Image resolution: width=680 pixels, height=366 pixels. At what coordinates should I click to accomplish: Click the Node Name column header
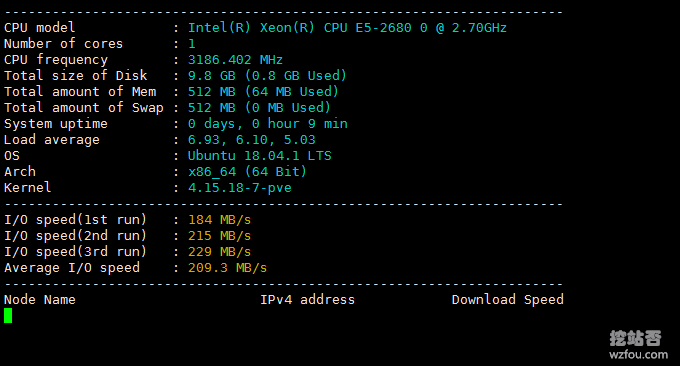(40, 300)
